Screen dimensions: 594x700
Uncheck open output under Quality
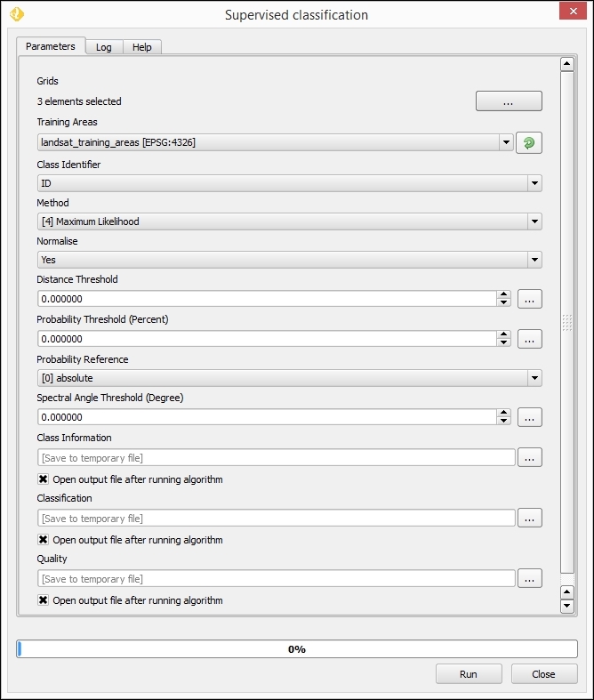pos(44,600)
